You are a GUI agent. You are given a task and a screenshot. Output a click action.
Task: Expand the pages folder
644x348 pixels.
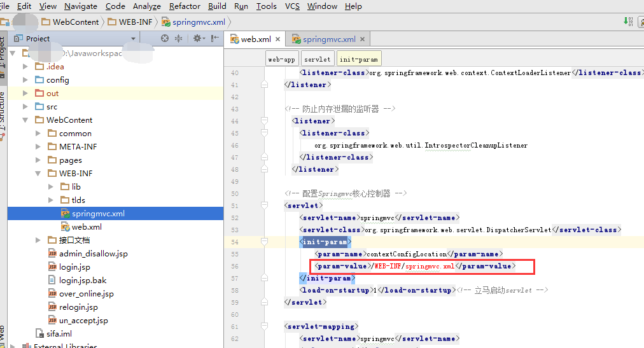pyautogui.click(x=38, y=160)
